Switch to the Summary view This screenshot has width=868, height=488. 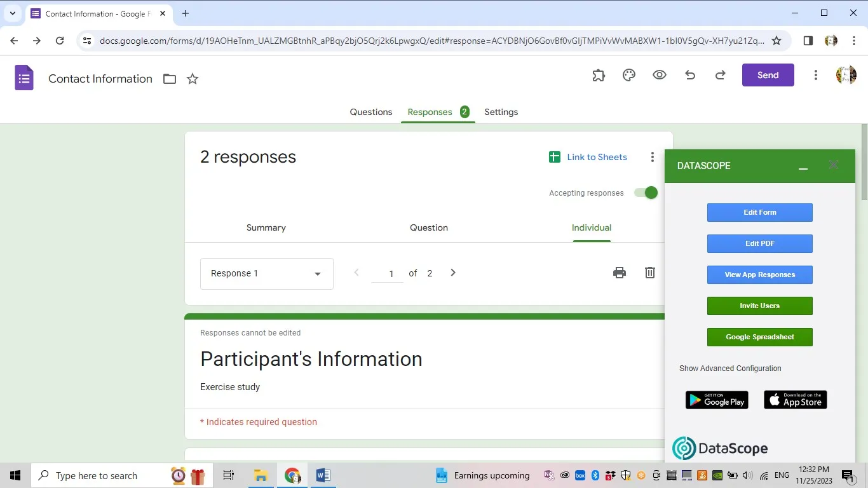(x=266, y=227)
